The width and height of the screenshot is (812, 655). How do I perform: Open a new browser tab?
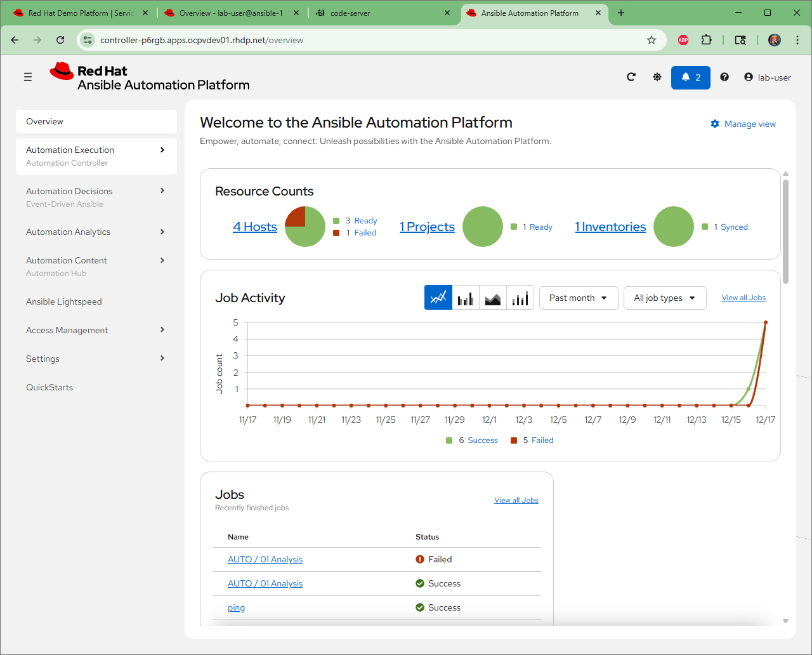coord(621,13)
